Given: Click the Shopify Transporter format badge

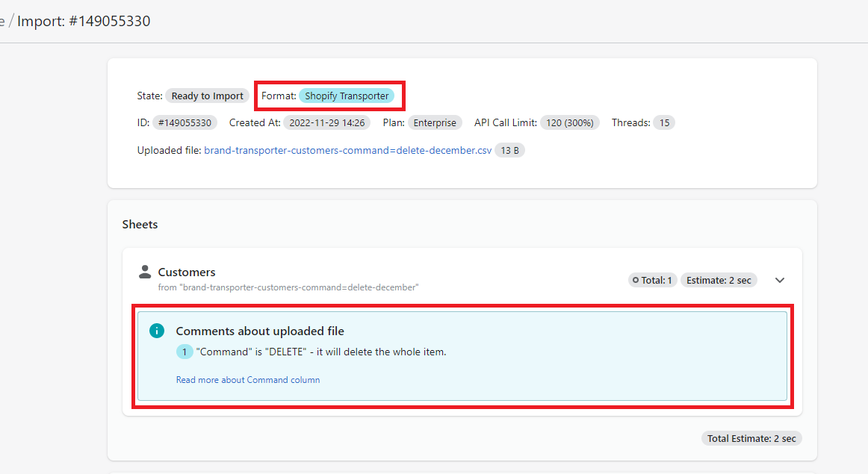Looking at the screenshot, I should [347, 96].
